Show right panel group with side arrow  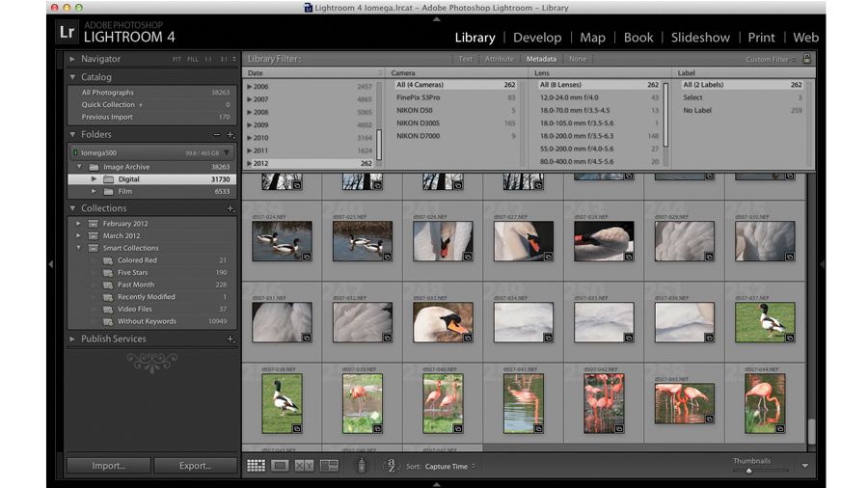point(822,264)
